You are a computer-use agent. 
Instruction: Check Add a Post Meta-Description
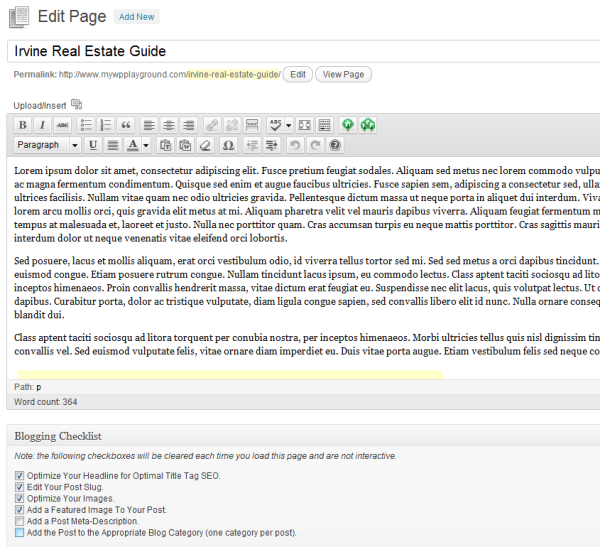click(x=19, y=521)
